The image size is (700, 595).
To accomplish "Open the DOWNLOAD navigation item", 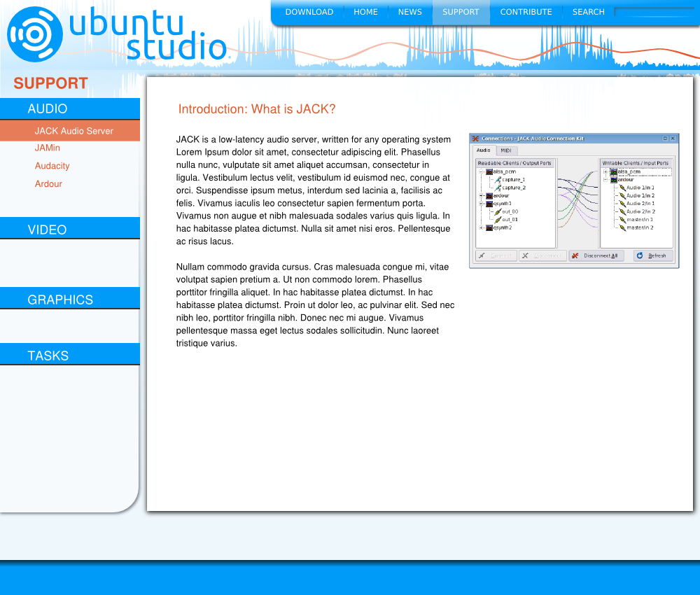I will pos(309,12).
